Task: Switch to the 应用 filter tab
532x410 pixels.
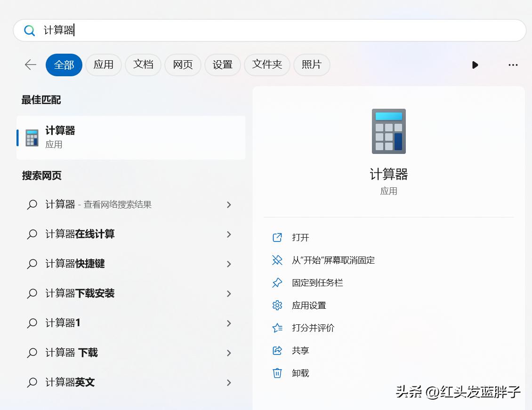Action: click(x=104, y=65)
